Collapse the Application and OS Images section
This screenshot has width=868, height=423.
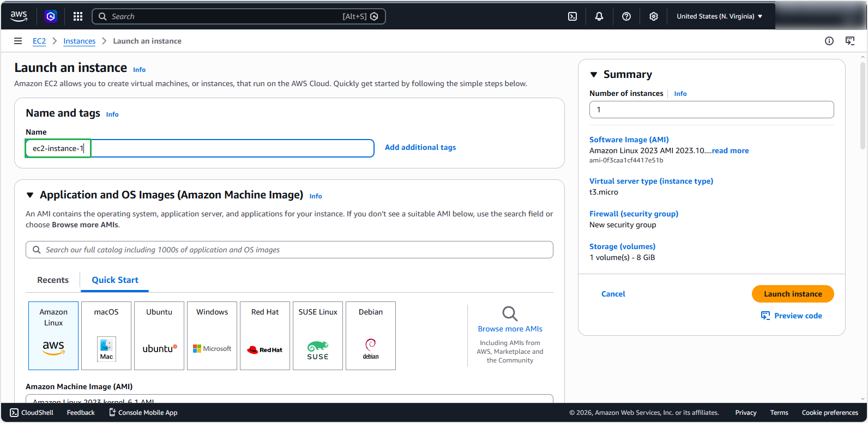30,195
